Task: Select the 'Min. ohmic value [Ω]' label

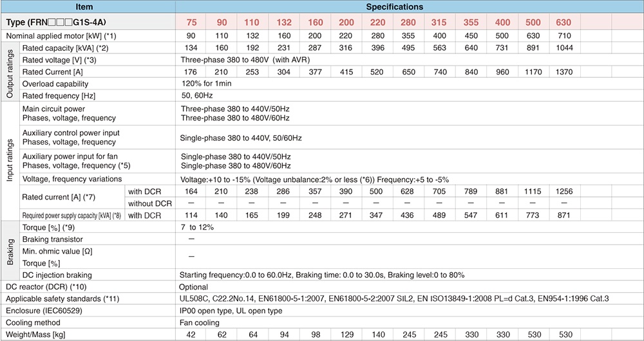Action: tap(57, 251)
